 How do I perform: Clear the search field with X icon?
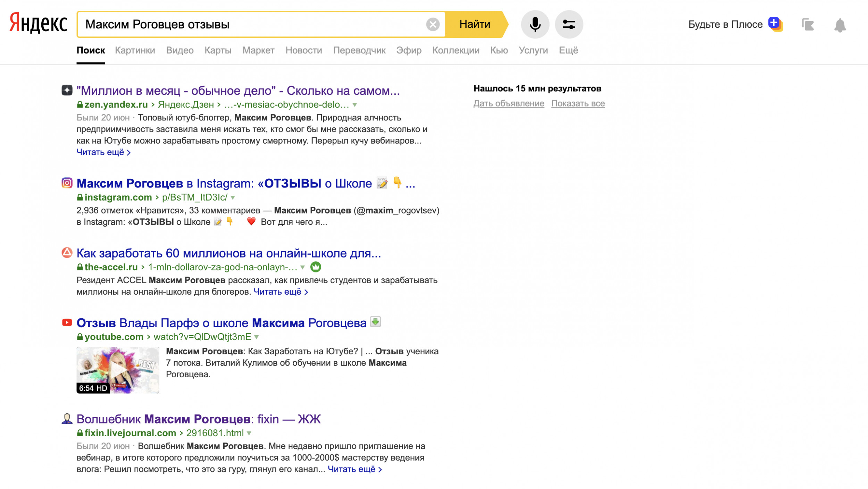click(x=433, y=24)
